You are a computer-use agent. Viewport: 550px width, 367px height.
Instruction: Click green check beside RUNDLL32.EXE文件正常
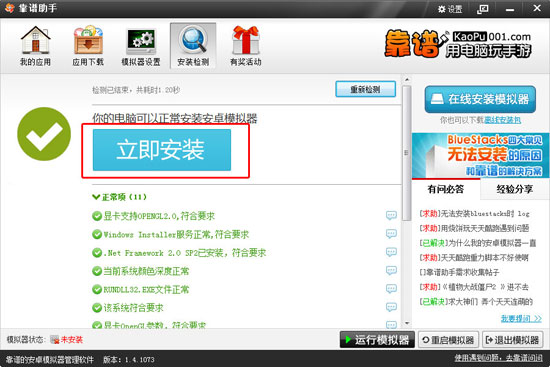(97, 289)
